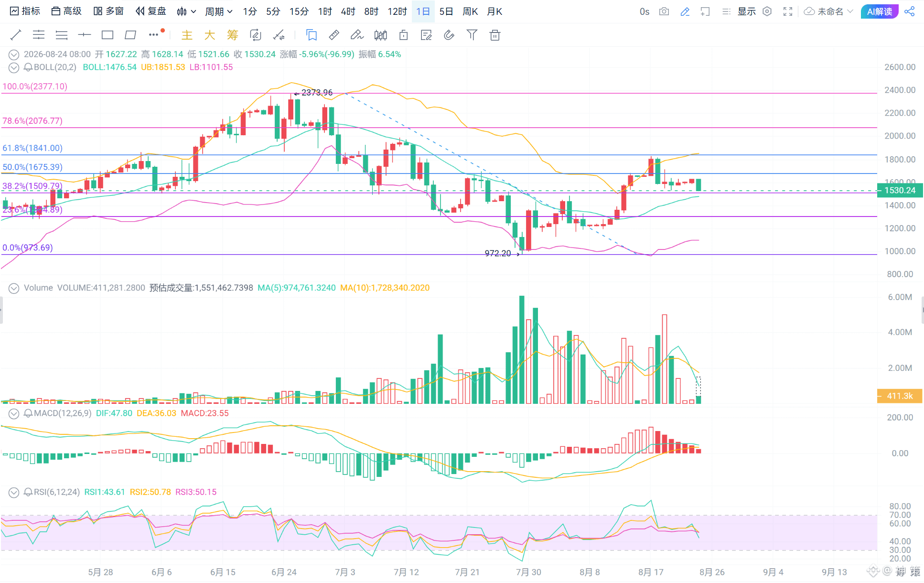Click the share icon

910,11
